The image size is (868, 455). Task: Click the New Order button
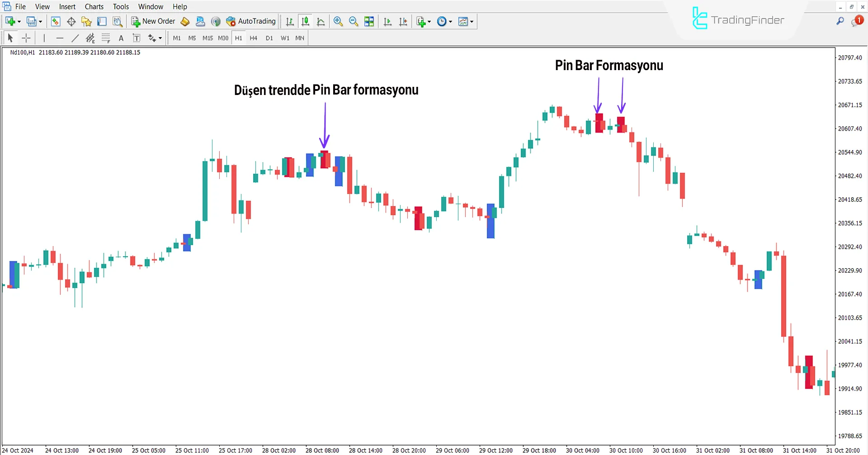tap(153, 21)
